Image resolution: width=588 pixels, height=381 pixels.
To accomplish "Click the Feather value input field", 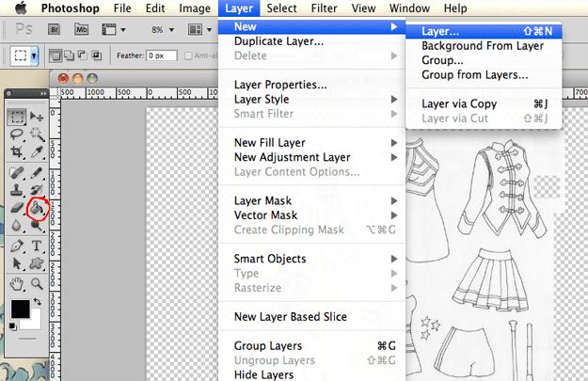I will click(x=162, y=56).
